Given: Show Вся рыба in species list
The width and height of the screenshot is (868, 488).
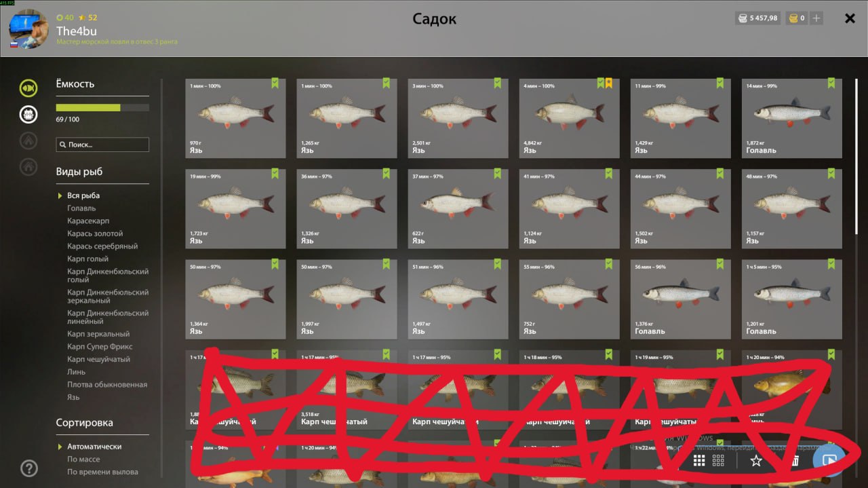Looking at the screenshot, I should click(83, 195).
